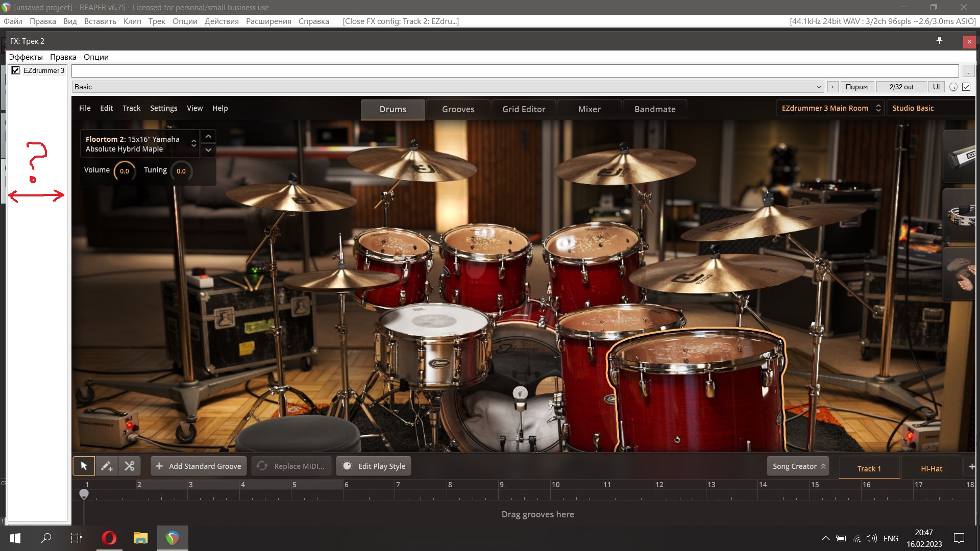The width and height of the screenshot is (980, 551).
Task: Open the Mixer tab
Action: coord(589,109)
